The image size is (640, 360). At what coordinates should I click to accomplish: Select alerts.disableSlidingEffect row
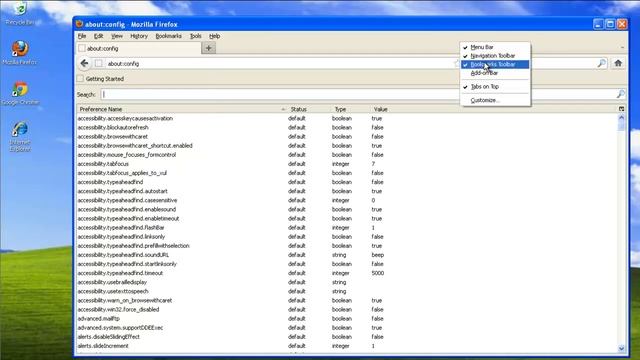pos(347,337)
